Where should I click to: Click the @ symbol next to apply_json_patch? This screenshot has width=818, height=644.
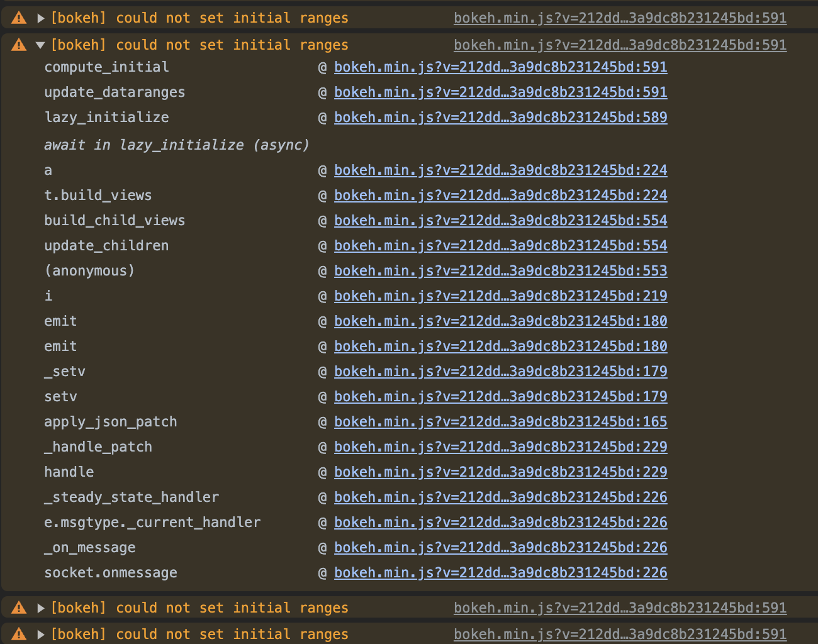pos(323,421)
